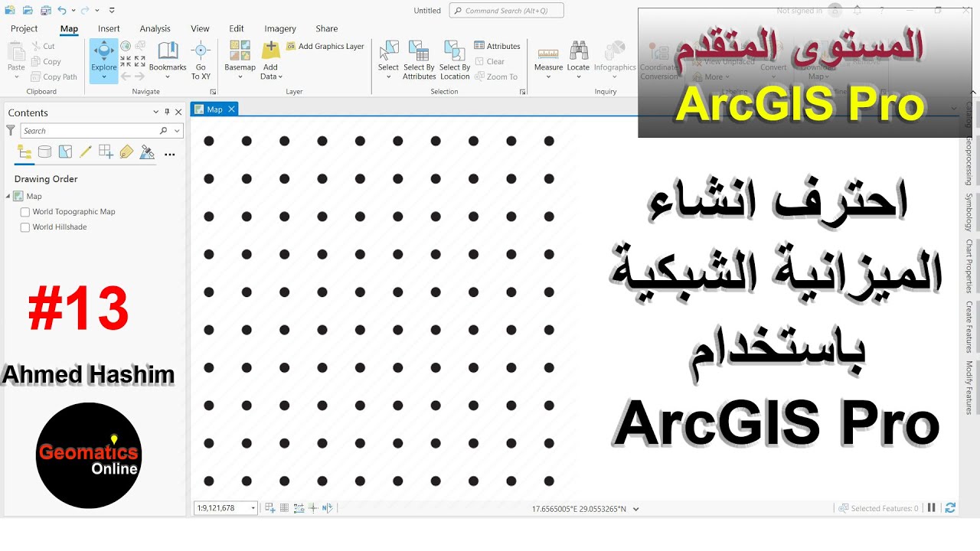Toggle snapping icon next to scale box
Screen dimensions: 980x551
click(269, 507)
